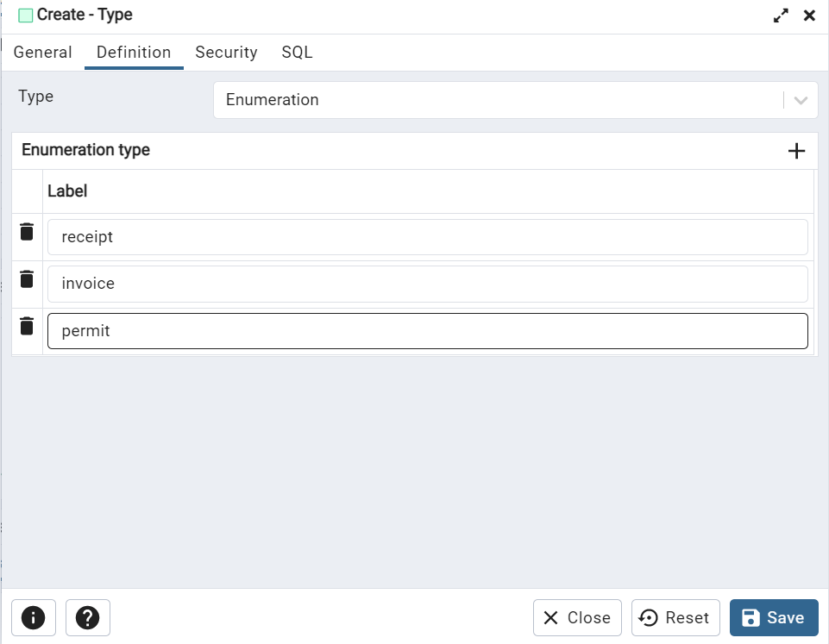Close the Create Type dialog
The width and height of the screenshot is (829, 644).
(x=576, y=617)
